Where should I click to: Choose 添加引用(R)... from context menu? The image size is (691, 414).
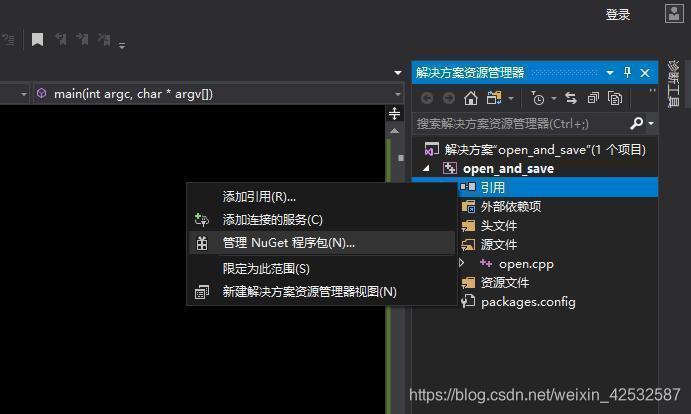tap(322, 197)
